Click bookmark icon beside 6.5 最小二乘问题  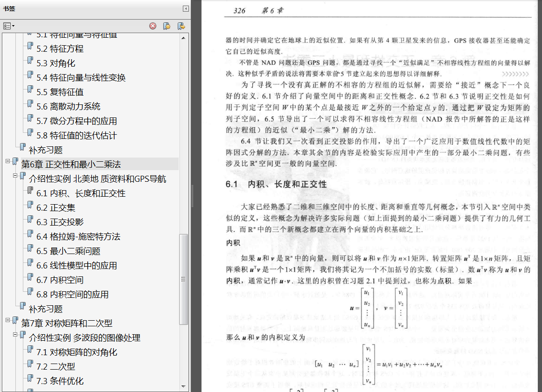[x=30, y=248]
